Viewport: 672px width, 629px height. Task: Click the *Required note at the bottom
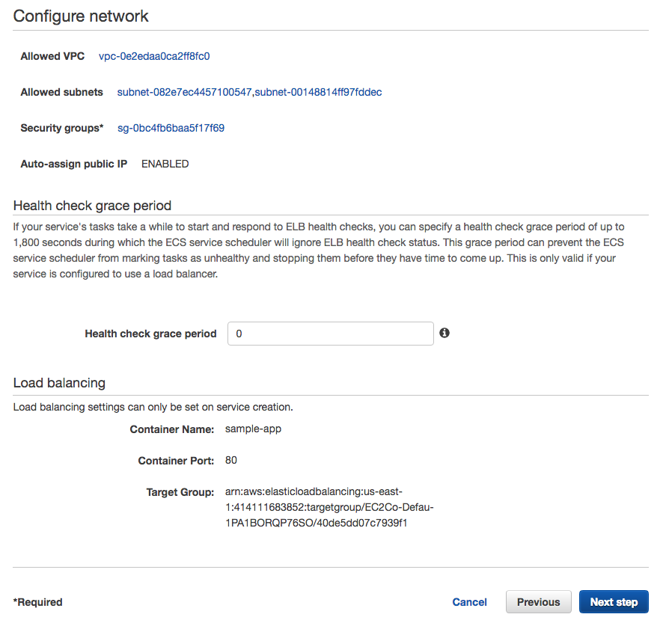click(38, 602)
